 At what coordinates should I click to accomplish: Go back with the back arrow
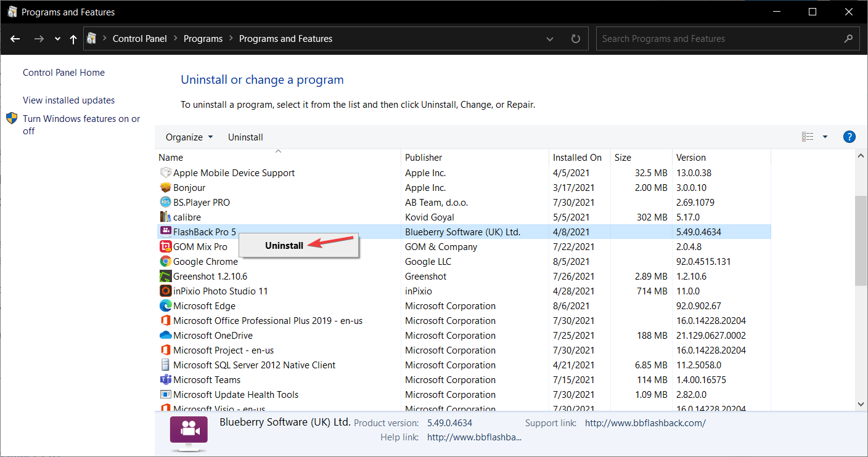coord(15,39)
